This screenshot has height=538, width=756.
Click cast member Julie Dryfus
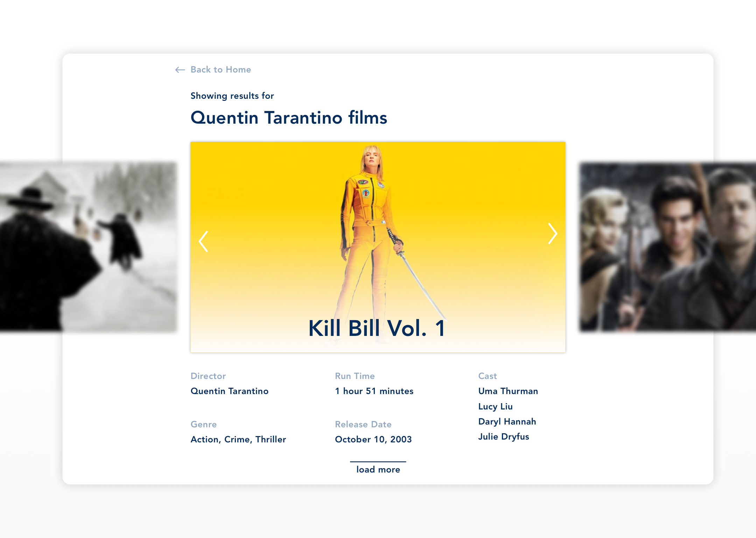pos(504,436)
